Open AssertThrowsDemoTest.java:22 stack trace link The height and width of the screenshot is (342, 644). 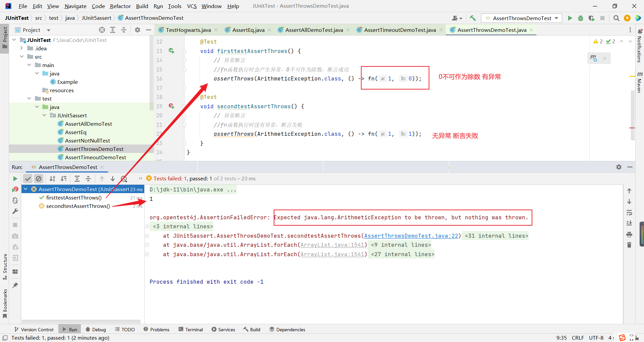click(x=411, y=236)
